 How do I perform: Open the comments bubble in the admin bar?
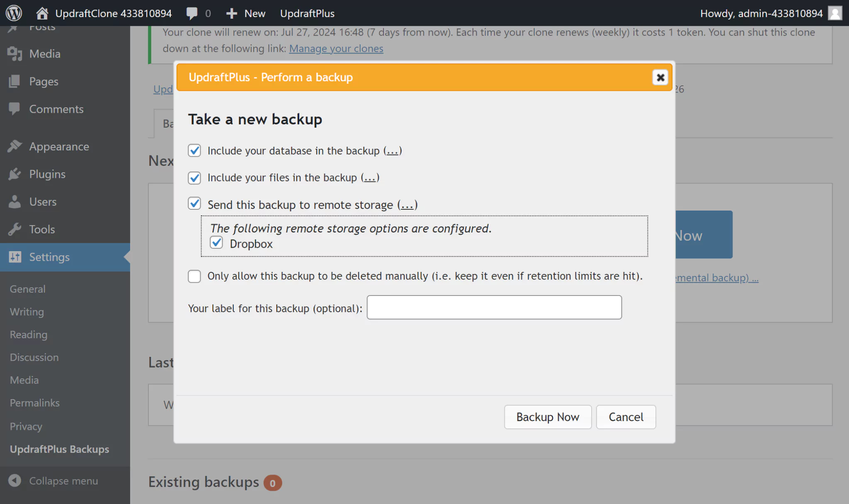(192, 13)
